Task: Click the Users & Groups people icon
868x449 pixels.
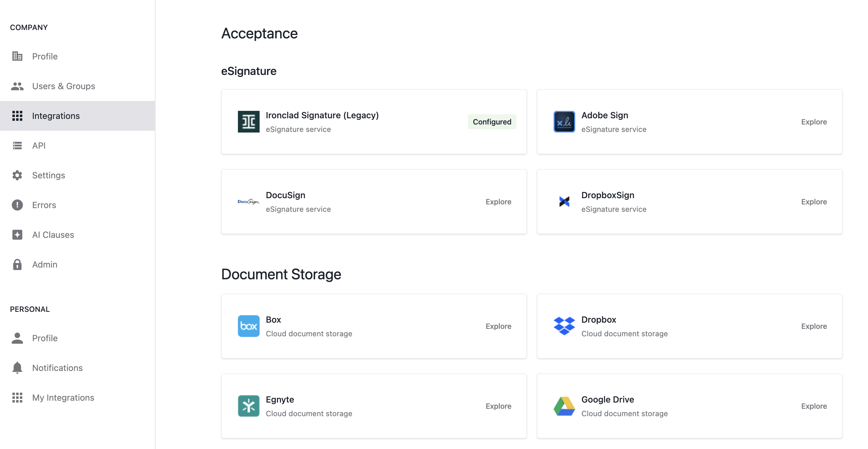Action: (17, 86)
